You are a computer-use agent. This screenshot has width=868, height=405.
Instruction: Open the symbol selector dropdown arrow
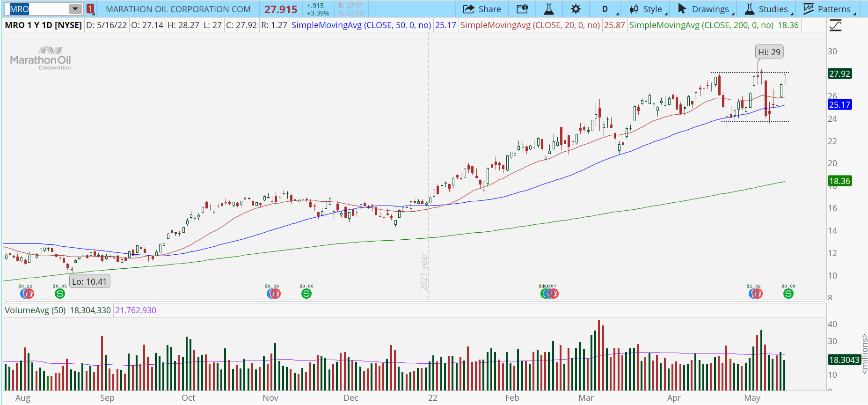(75, 9)
